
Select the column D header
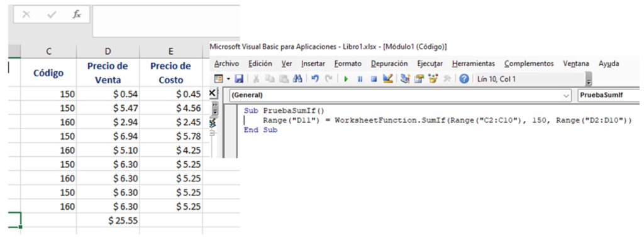(x=108, y=52)
